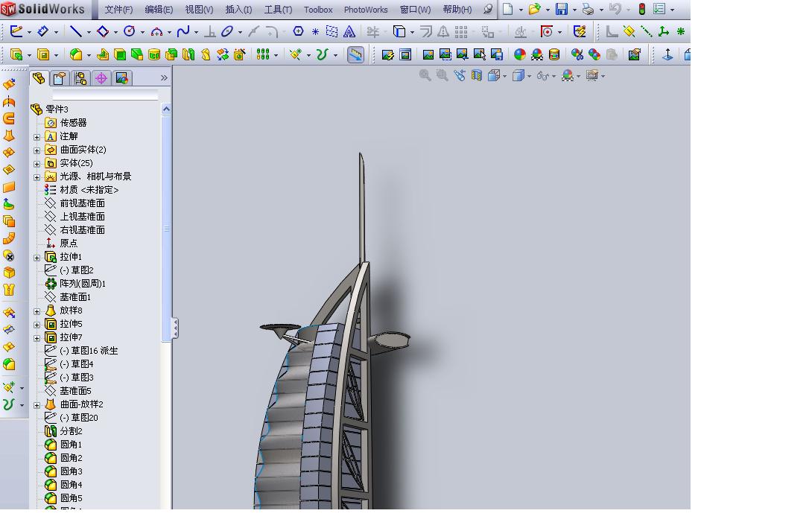Click the PhotoWorks Render icon

coord(428,54)
